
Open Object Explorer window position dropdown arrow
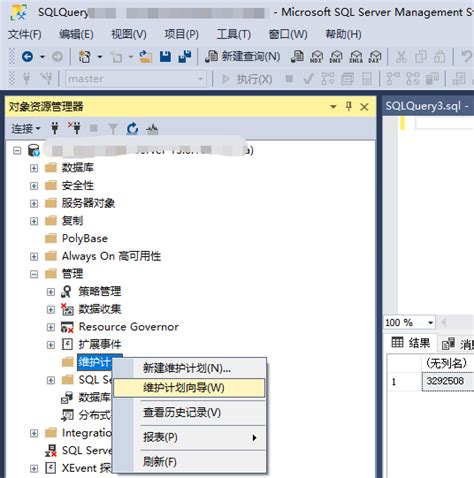(x=333, y=107)
